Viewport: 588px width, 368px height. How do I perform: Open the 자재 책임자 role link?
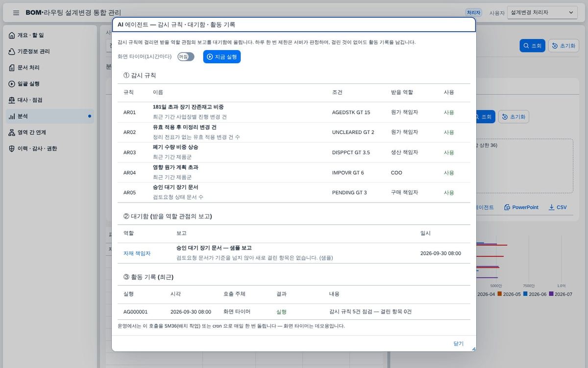[137, 253]
